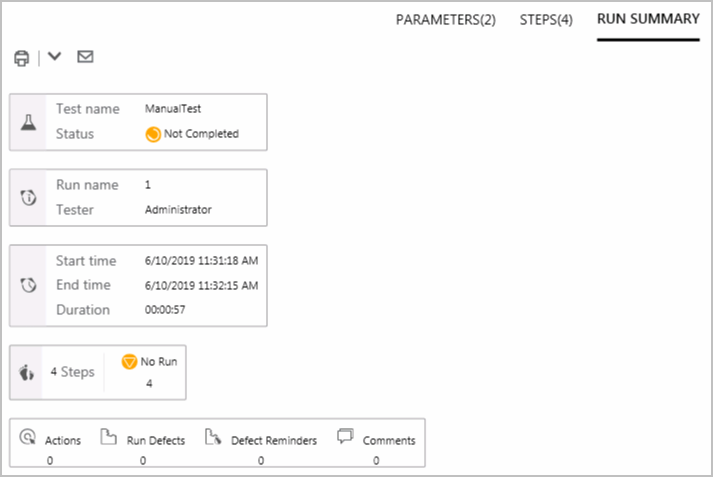This screenshot has width=713, height=477.
Task: Click the ManualTest test name value
Action: coord(173,108)
